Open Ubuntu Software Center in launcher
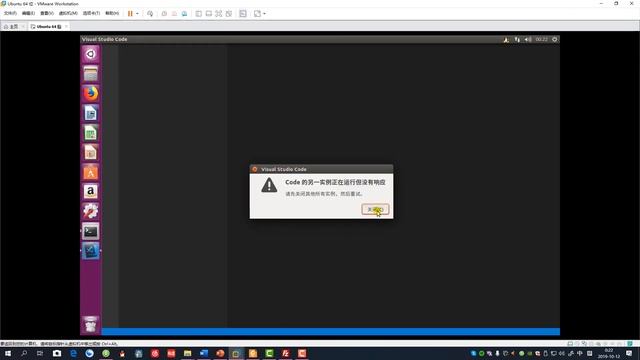 (91, 172)
